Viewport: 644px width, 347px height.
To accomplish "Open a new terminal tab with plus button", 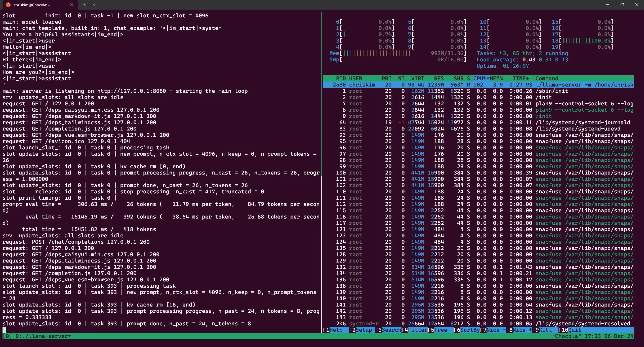I will click(x=85, y=5).
